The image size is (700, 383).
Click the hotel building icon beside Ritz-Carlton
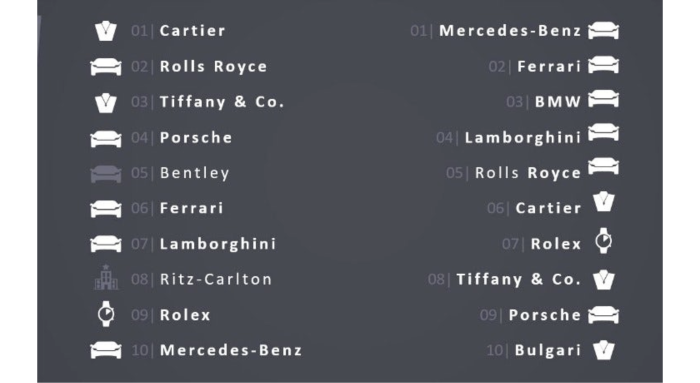pos(106,277)
